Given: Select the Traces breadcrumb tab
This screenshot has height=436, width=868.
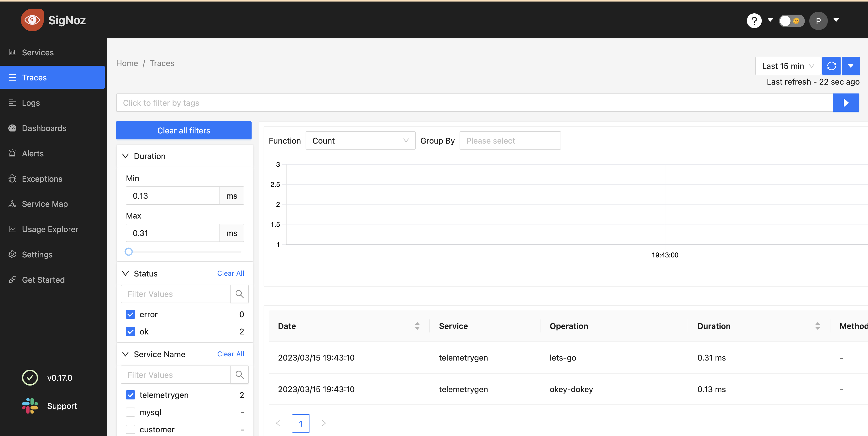Looking at the screenshot, I should click(162, 63).
